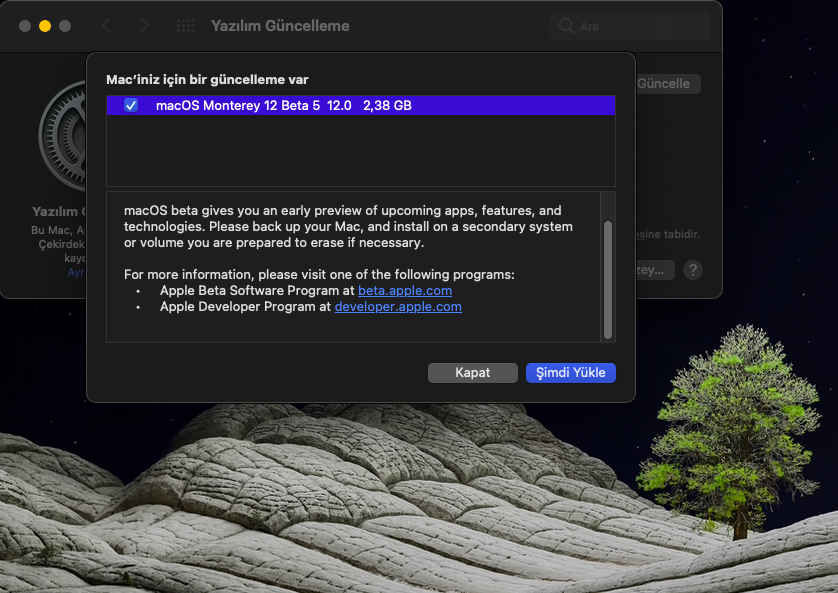This screenshot has width=838, height=593.
Task: Open help with the question mark button
Action: pyautogui.click(x=692, y=270)
